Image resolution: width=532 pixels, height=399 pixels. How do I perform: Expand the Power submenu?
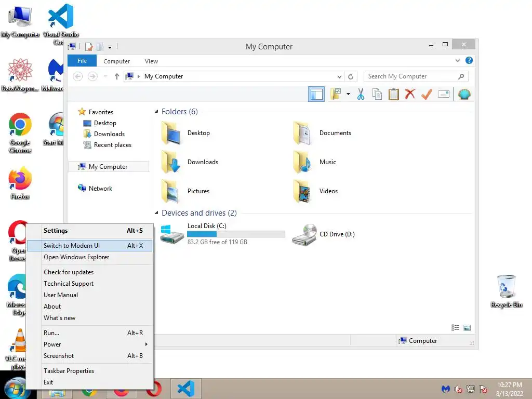(90, 344)
